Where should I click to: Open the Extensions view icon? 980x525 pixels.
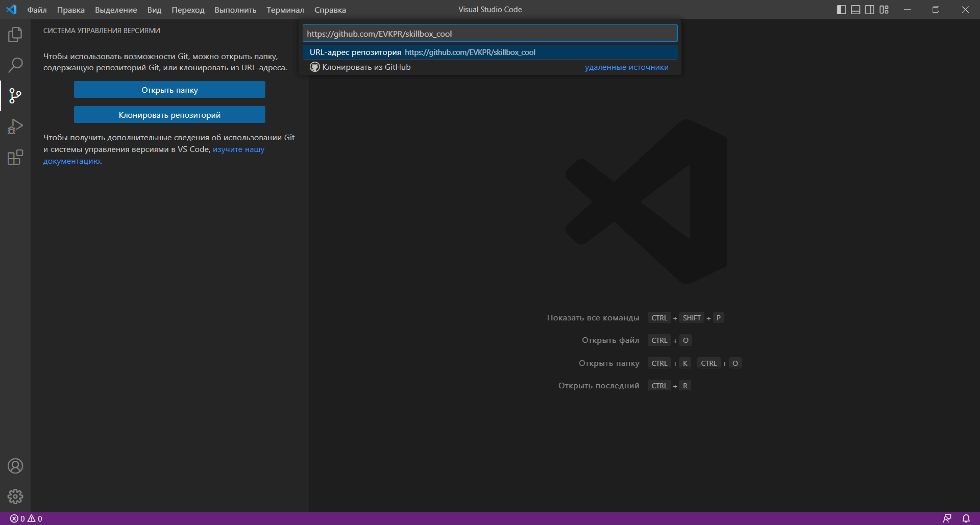point(15,157)
